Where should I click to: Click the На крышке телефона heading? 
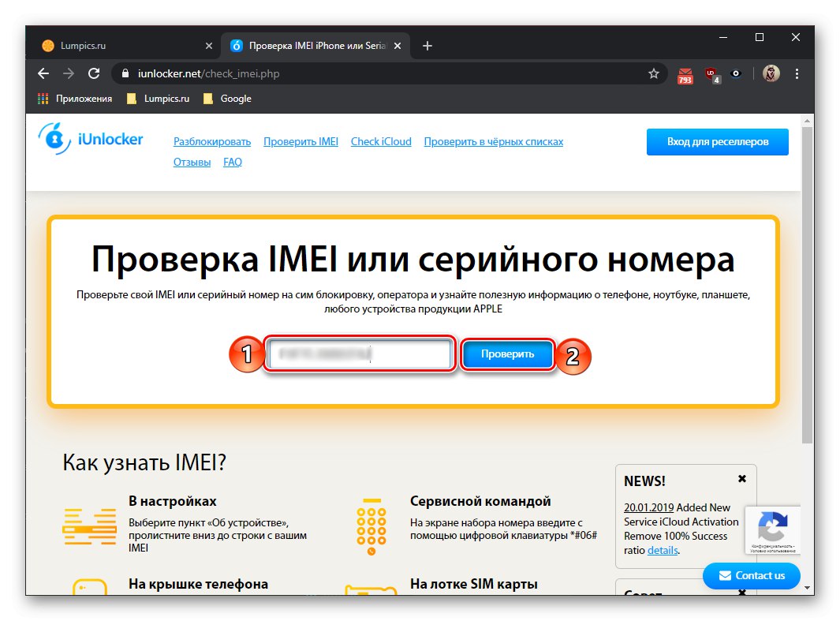coord(198,584)
